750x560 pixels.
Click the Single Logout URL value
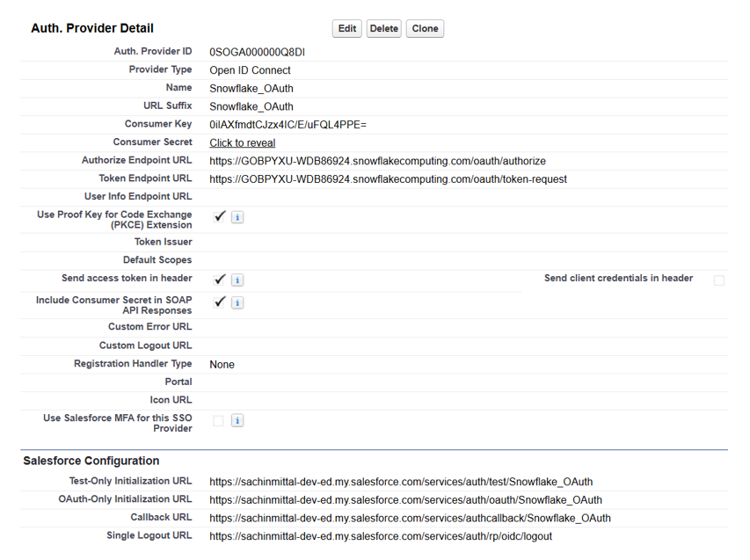click(x=381, y=536)
